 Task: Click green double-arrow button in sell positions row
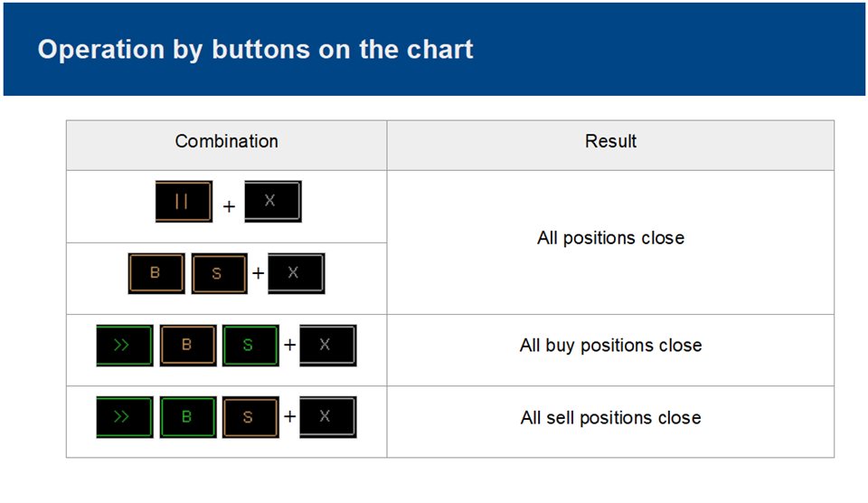(x=124, y=417)
